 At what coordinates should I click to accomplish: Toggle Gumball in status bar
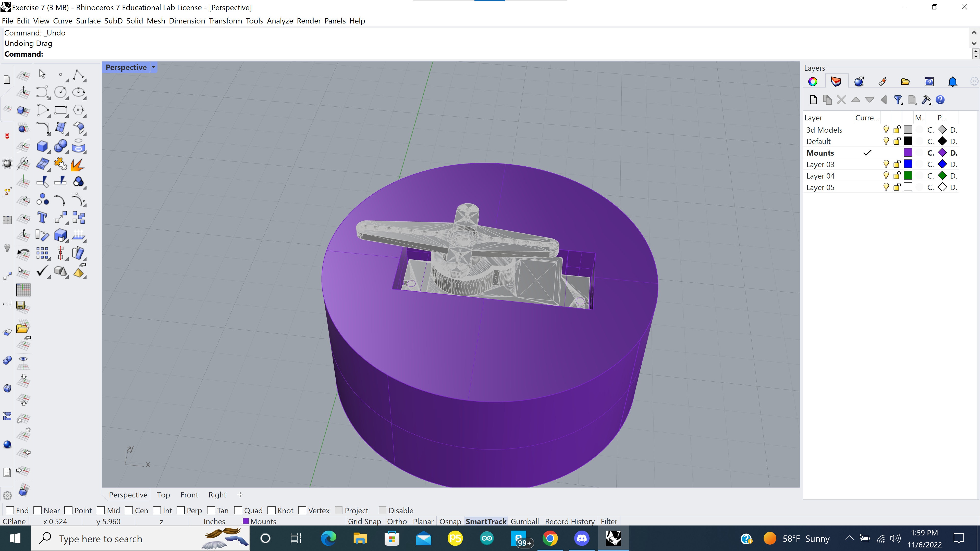tap(525, 521)
